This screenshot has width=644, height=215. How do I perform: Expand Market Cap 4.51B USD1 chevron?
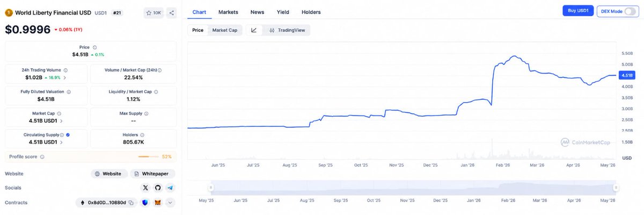pos(61,121)
